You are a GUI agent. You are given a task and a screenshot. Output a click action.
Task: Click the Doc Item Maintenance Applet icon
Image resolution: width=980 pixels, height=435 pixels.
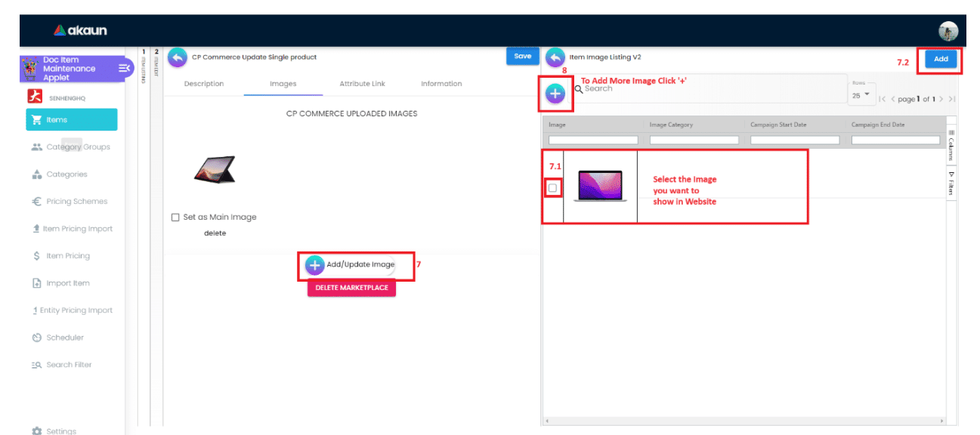pyautogui.click(x=31, y=69)
